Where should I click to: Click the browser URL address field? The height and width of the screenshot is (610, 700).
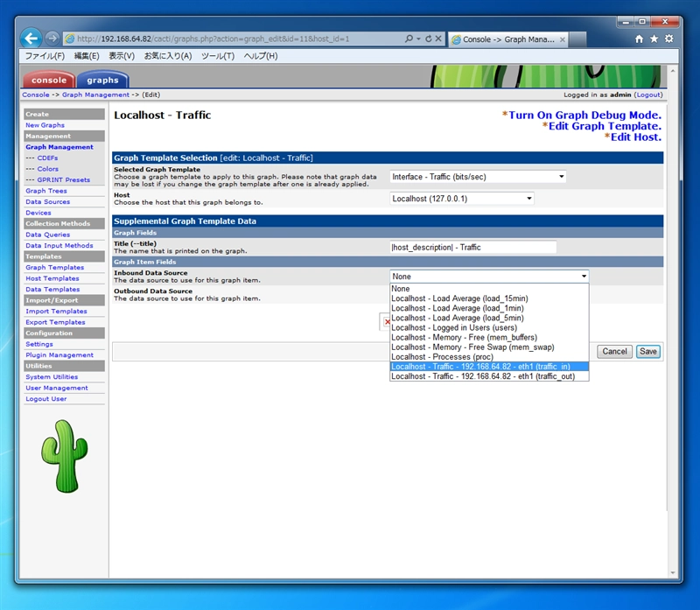(x=232, y=39)
